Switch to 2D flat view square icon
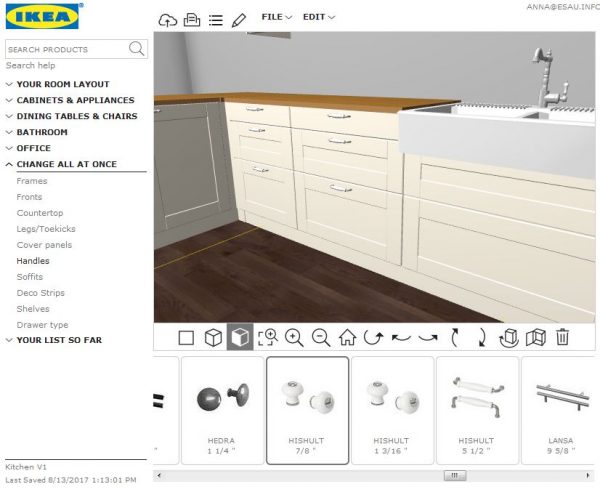 [186, 338]
